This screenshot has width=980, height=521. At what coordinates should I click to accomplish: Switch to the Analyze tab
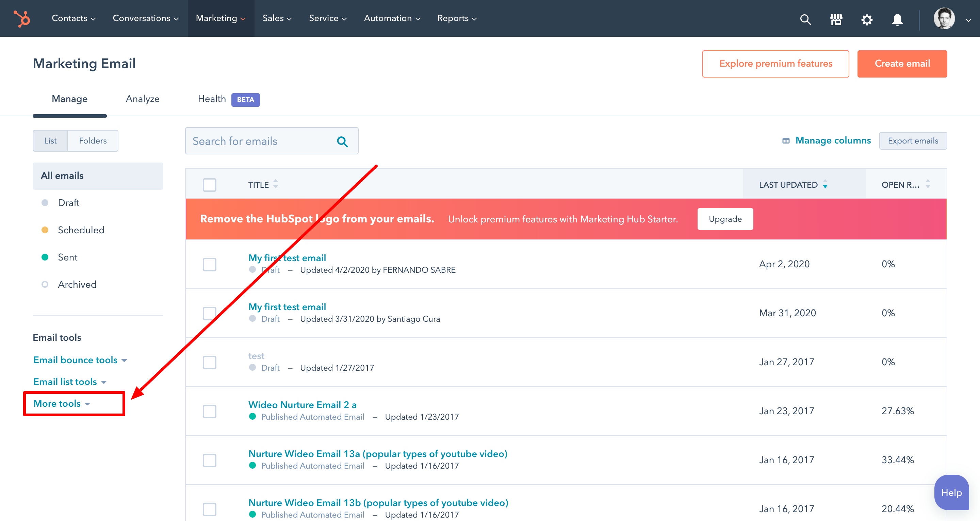[x=143, y=99]
